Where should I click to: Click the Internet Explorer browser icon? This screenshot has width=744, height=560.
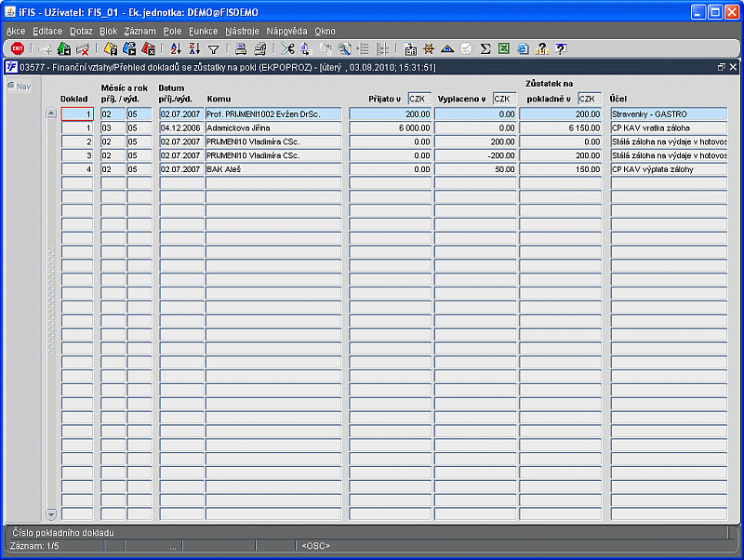(523, 48)
